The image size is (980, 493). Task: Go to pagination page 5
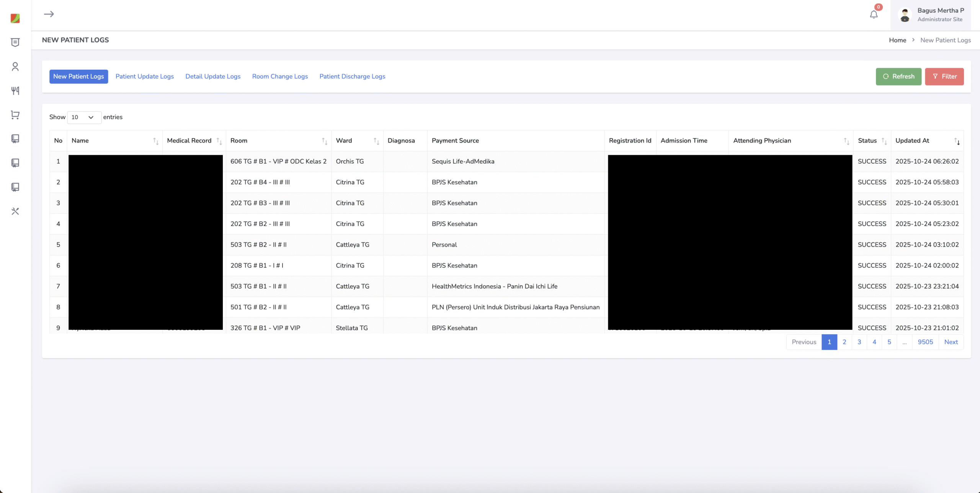tap(889, 342)
